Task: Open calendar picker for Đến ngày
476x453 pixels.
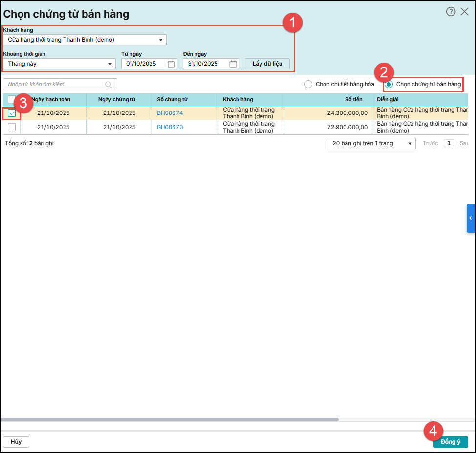Action: click(x=233, y=64)
